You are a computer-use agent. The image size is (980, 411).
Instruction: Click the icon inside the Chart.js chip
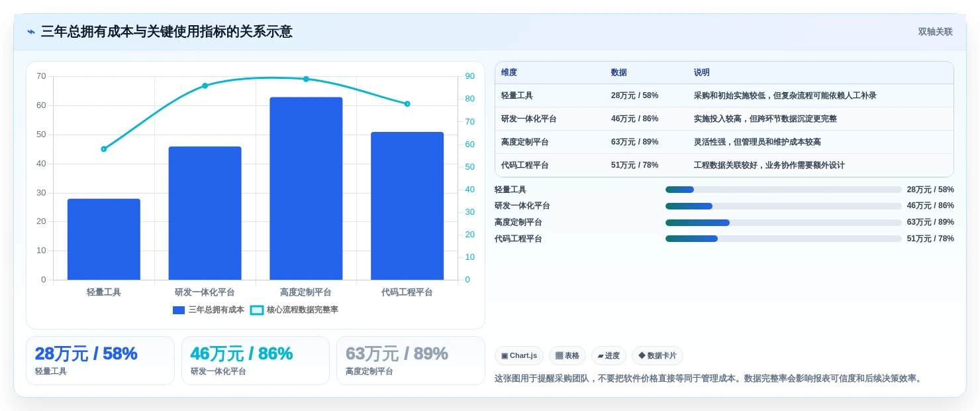505,356
